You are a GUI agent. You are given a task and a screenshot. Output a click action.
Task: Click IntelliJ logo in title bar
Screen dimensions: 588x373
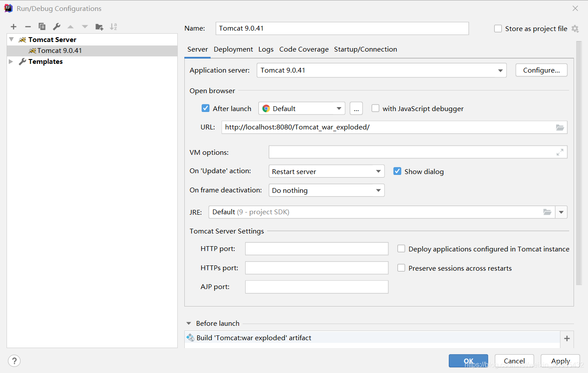8,8
